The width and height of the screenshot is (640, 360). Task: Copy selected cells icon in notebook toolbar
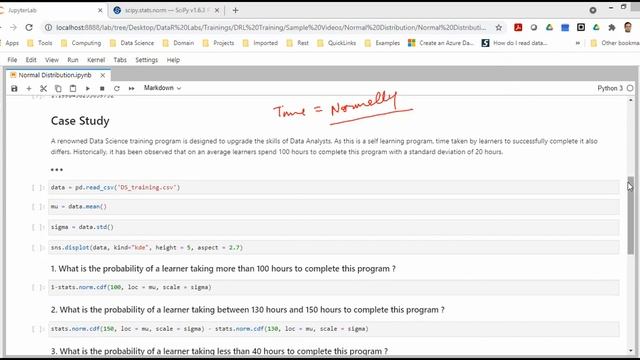[58, 88]
